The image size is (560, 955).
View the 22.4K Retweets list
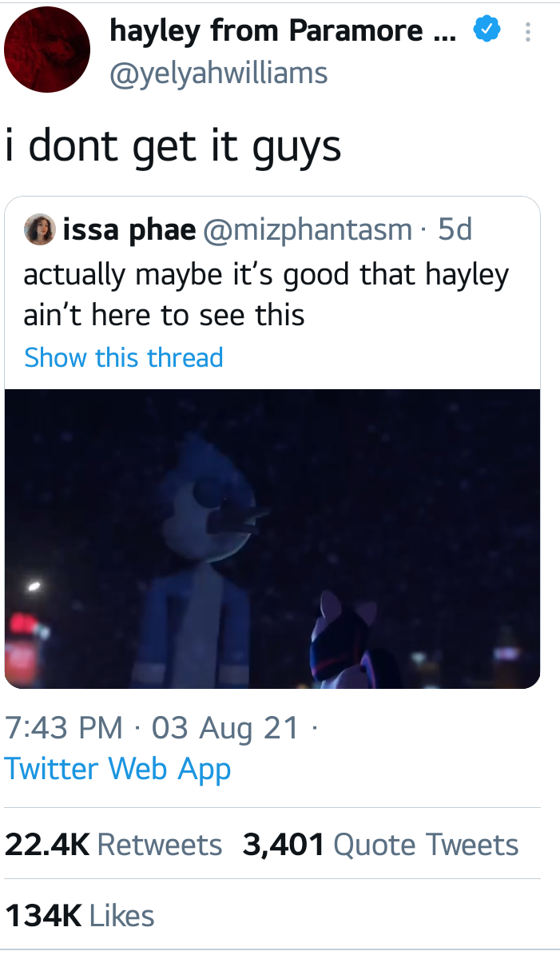pos(113,845)
